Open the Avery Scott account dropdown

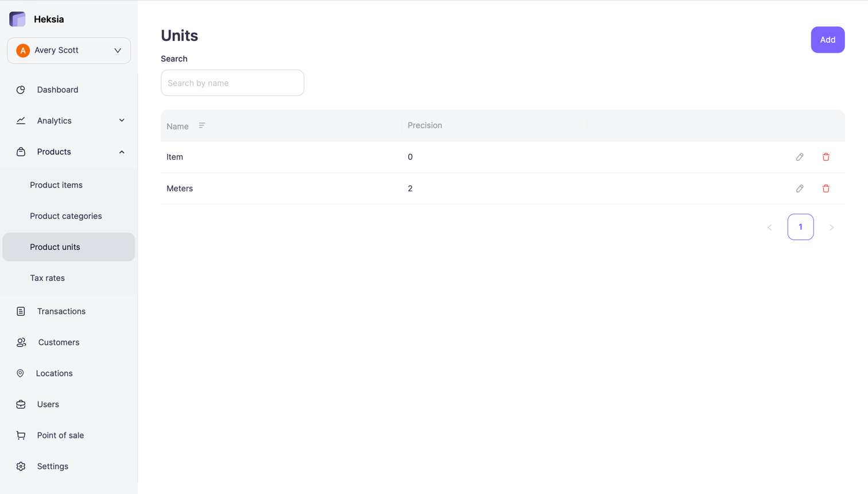coord(69,51)
